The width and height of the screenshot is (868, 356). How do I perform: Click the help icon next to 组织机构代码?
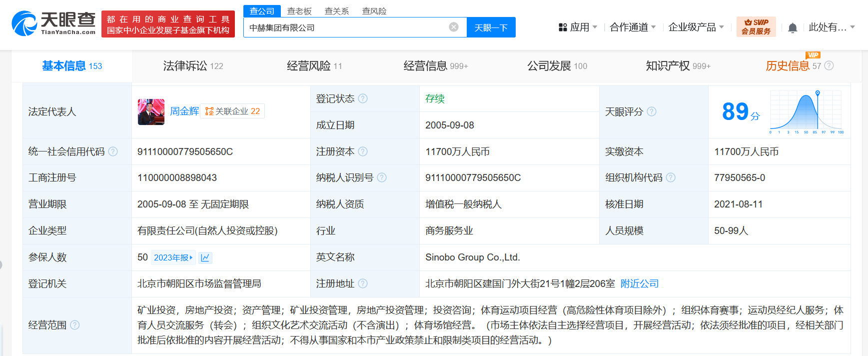[671, 177]
